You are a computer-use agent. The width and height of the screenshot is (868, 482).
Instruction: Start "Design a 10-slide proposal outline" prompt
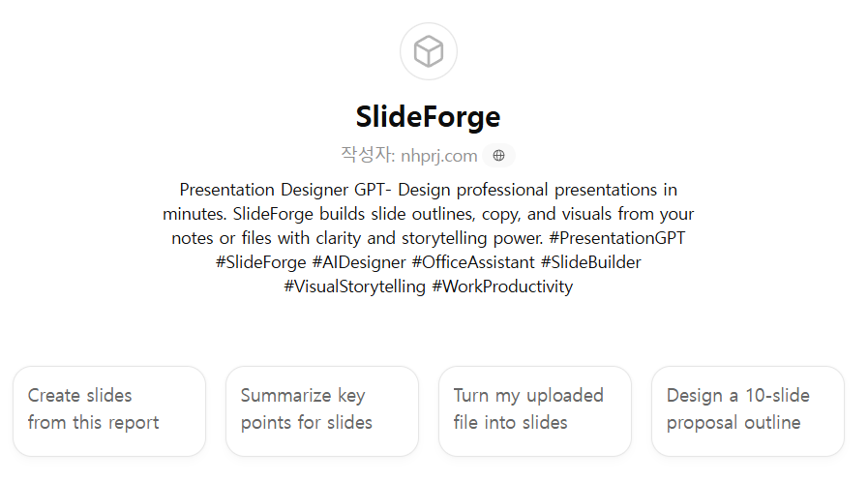(x=748, y=409)
